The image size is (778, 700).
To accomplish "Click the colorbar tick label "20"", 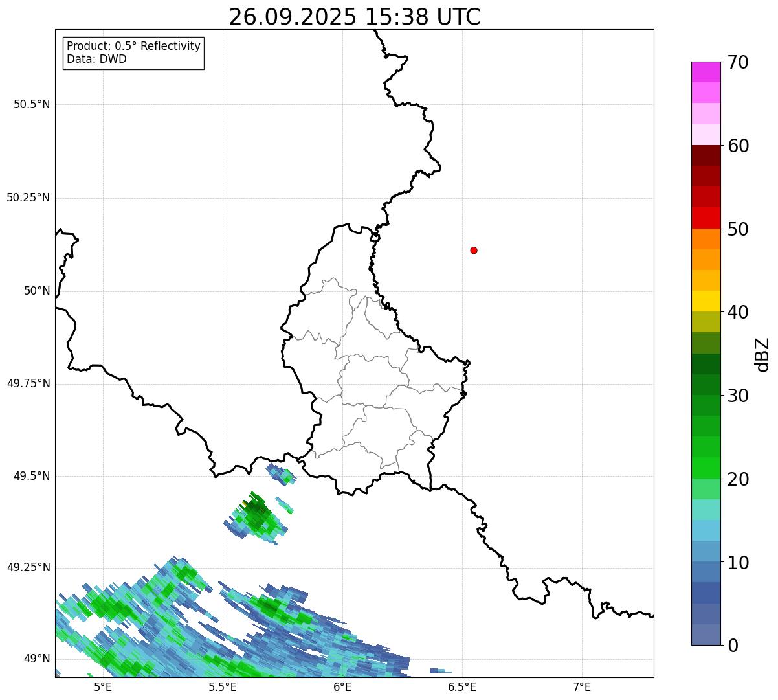I will coord(738,479).
